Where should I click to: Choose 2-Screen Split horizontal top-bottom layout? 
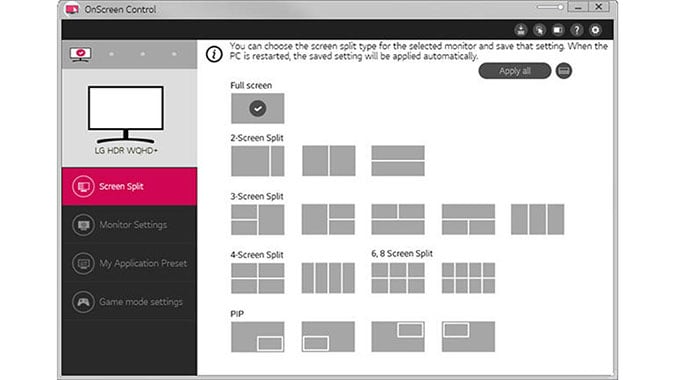coord(398,161)
